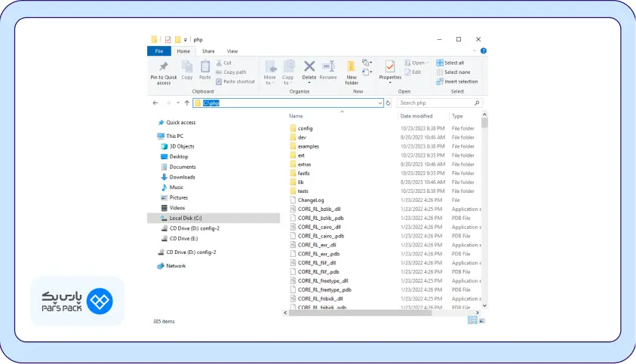This screenshot has width=636, height=364.
Task: Click the search magnifier icon
Action: click(x=477, y=103)
